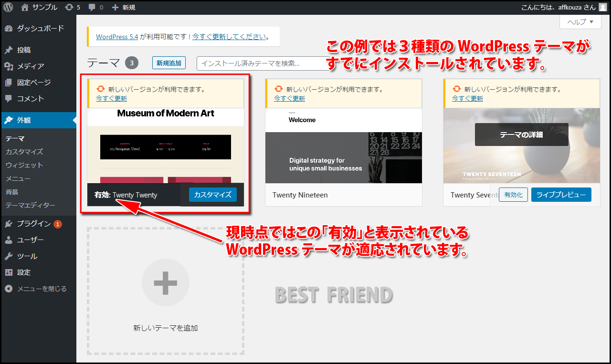This screenshot has height=364, width=611.
Task: Click 今すぐ更新 for Twenty Seventeen theme
Action: click(467, 98)
